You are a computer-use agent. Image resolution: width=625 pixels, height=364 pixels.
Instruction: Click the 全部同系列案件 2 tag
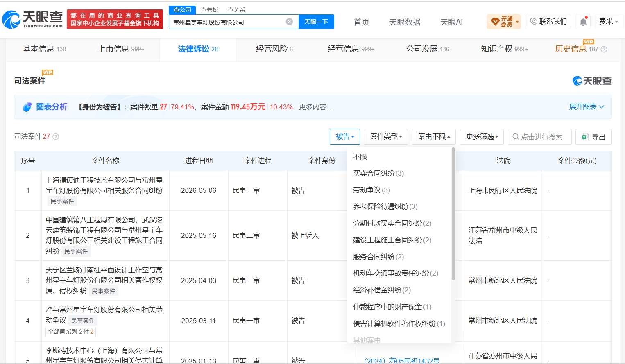(x=70, y=332)
